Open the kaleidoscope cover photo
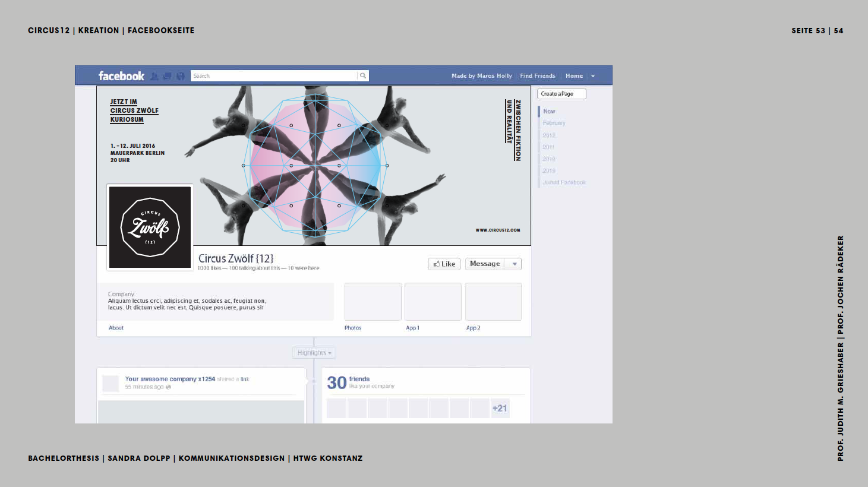868x487 pixels. tap(314, 166)
